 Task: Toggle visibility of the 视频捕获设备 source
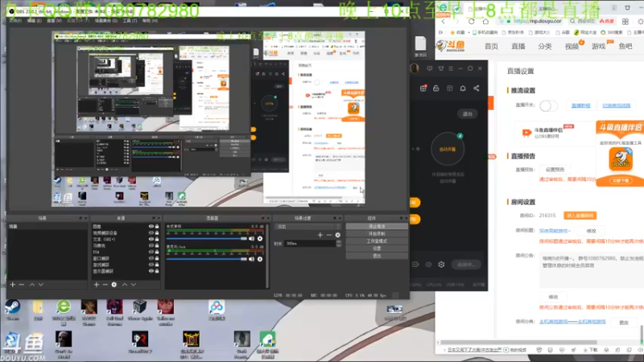(151, 232)
